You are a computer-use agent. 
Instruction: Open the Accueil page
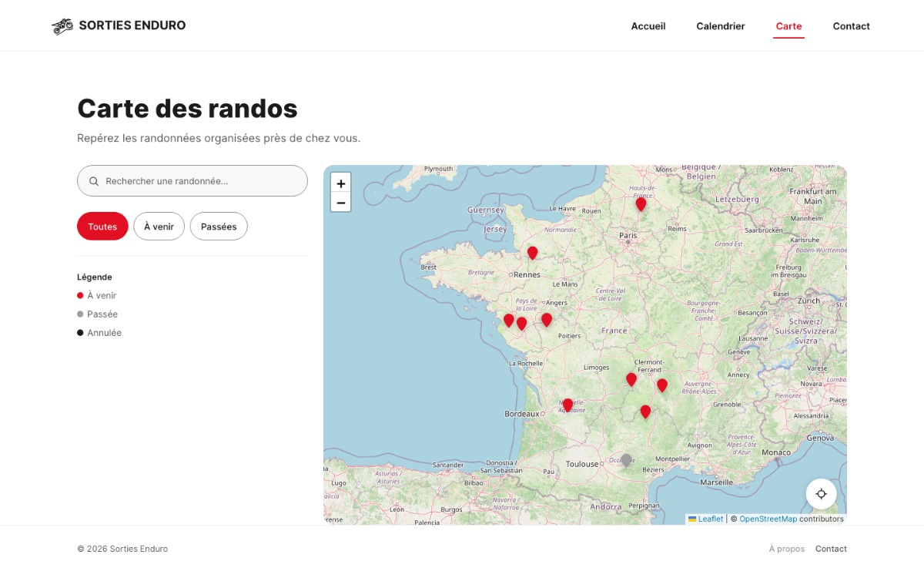tap(648, 26)
